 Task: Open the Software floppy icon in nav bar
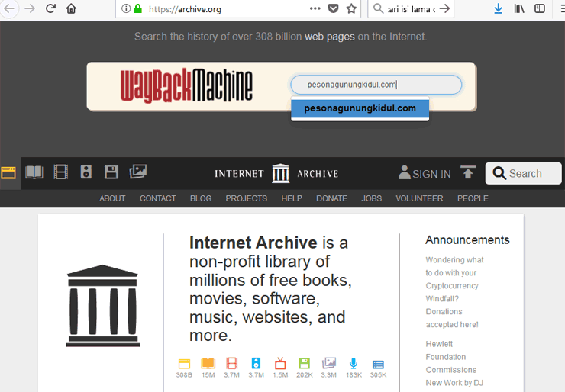111,172
